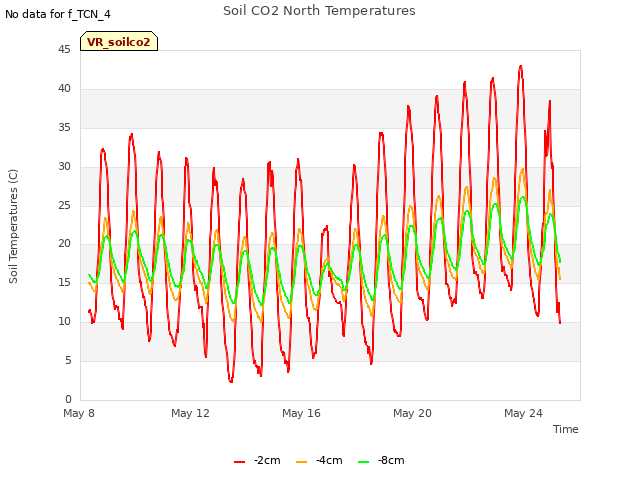Click the VR_soilco2 annotation label
The width and height of the screenshot is (640, 480).
119,41
